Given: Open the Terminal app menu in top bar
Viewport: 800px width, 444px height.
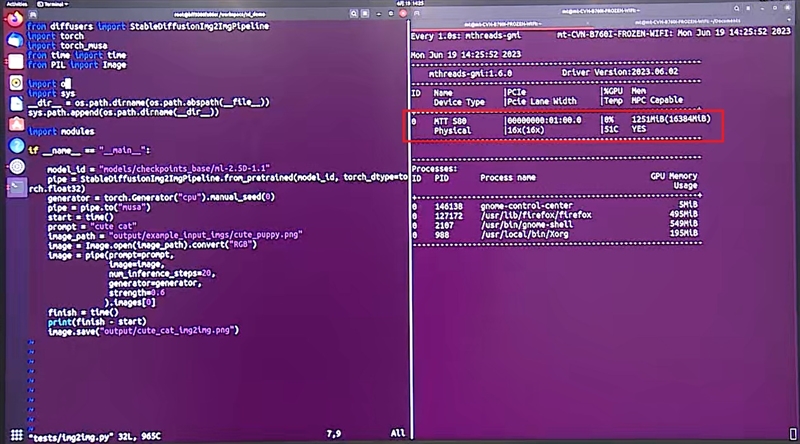Looking at the screenshot, I should click(53, 4).
